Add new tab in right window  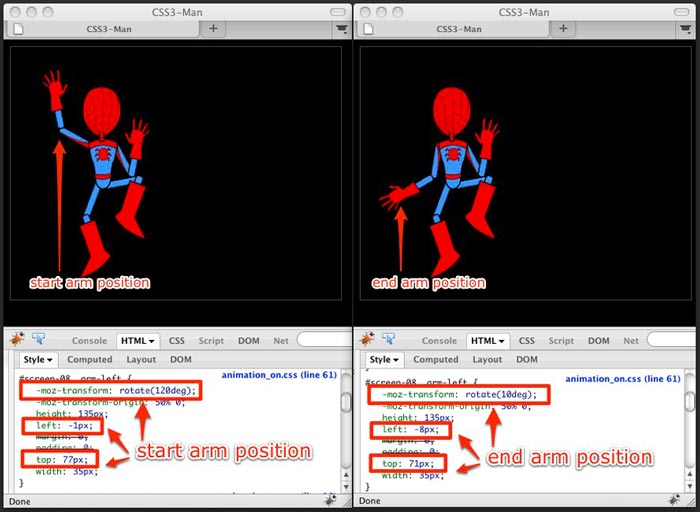(x=563, y=29)
